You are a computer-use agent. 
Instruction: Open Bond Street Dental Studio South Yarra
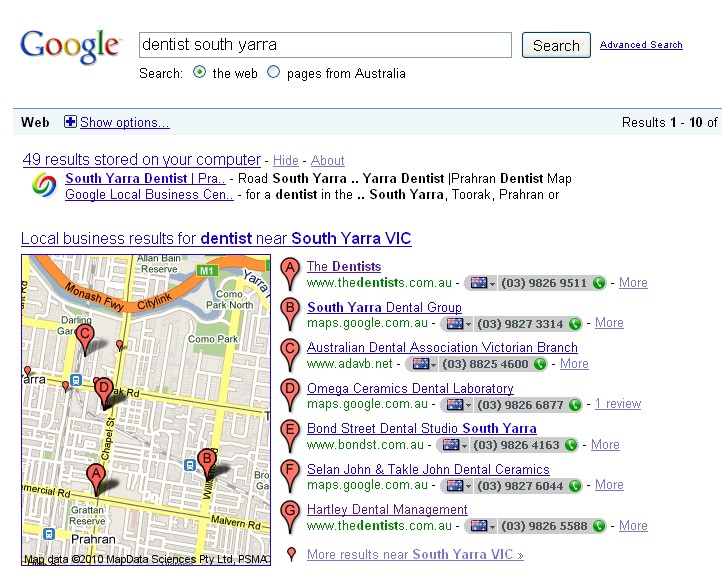422,428
